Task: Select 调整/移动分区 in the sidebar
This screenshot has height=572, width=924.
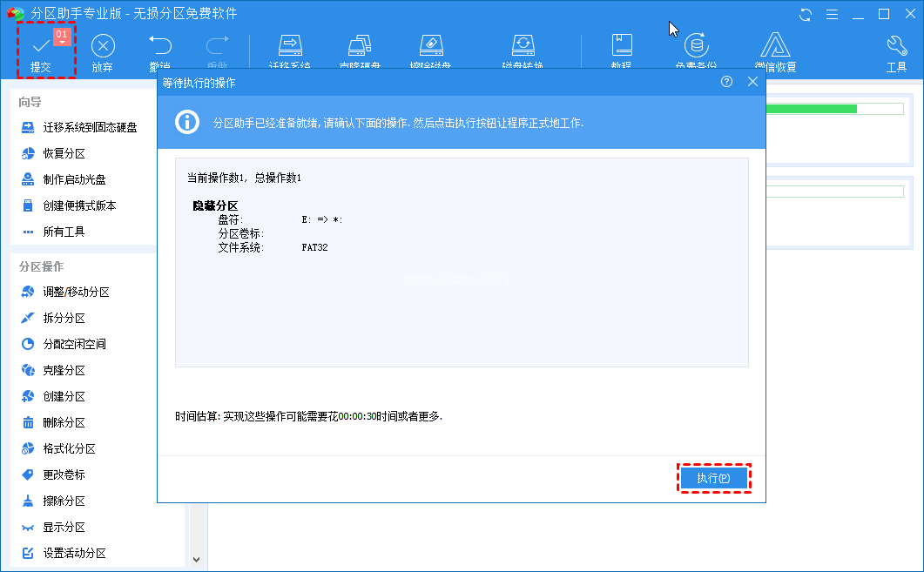Action: (x=76, y=292)
